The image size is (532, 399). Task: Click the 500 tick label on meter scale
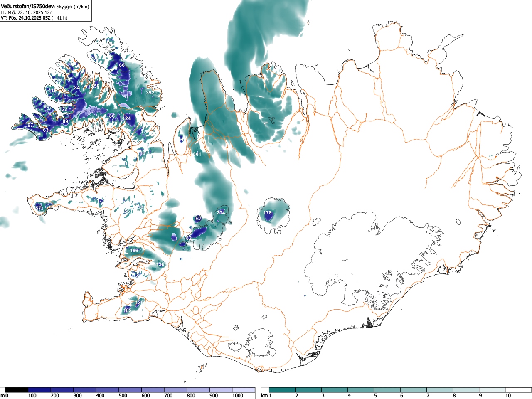pyautogui.click(x=123, y=396)
